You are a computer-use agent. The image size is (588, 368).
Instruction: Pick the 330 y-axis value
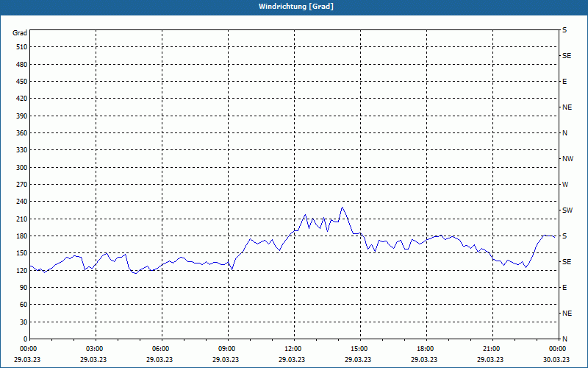(x=22, y=150)
